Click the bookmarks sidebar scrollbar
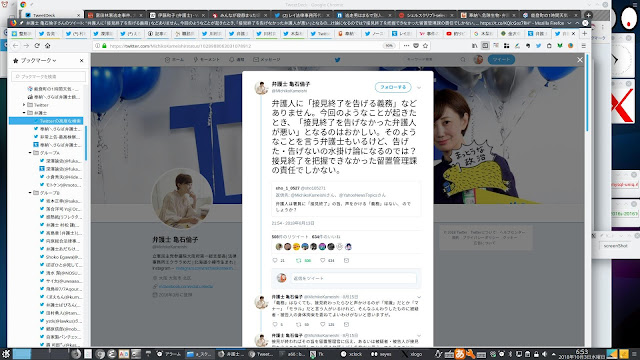This screenshot has height=360, width=640. coord(86,143)
